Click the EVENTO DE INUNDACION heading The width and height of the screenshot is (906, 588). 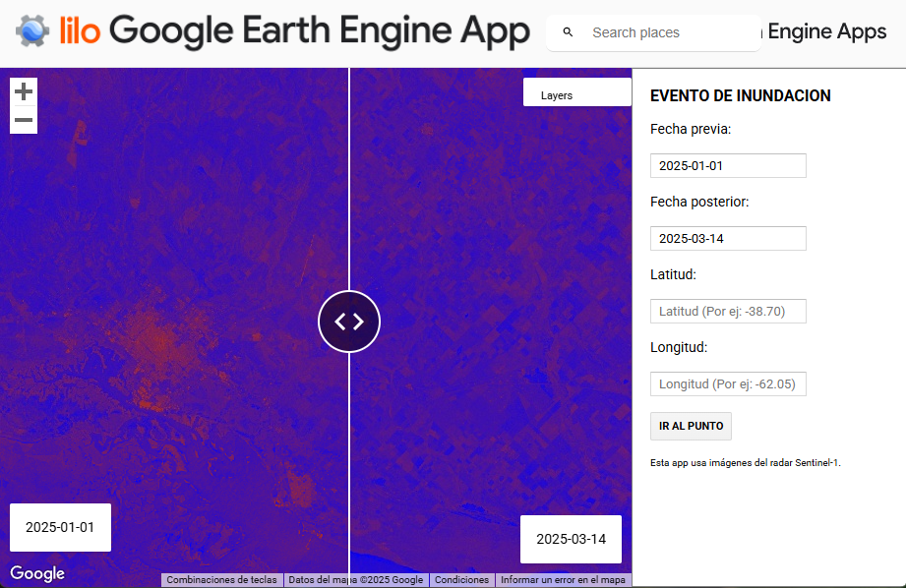tap(740, 96)
